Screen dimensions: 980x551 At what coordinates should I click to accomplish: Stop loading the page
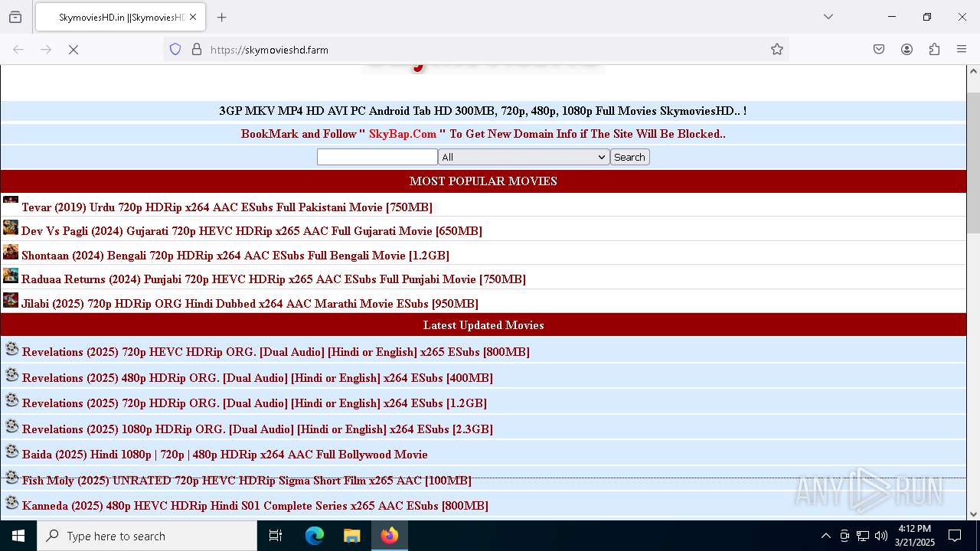click(73, 49)
